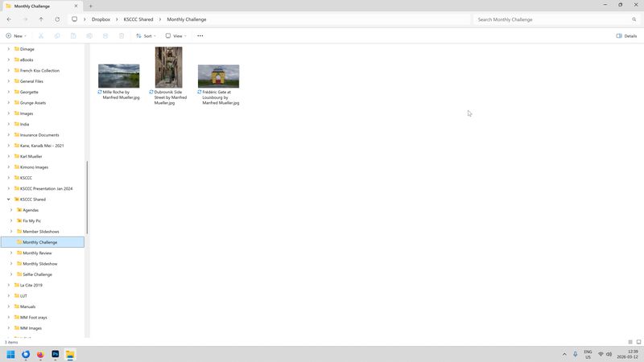
Task: Open the New item menu
Action: click(x=16, y=35)
